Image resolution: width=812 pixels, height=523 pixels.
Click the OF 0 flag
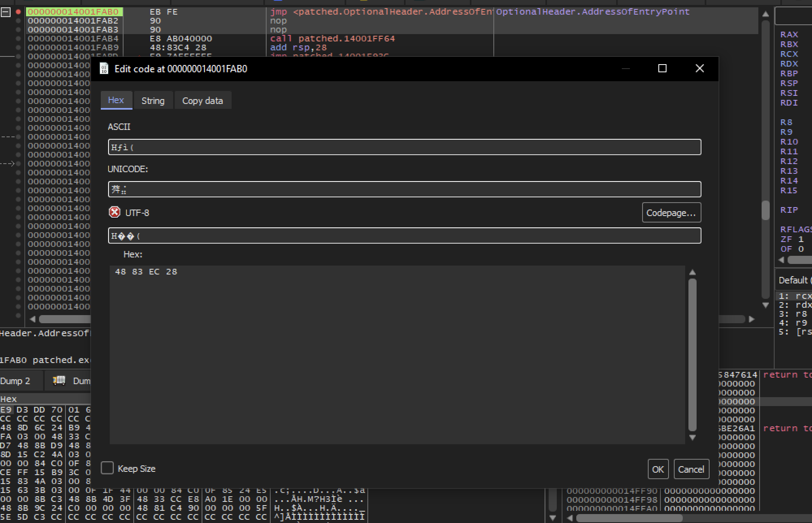[792, 249]
